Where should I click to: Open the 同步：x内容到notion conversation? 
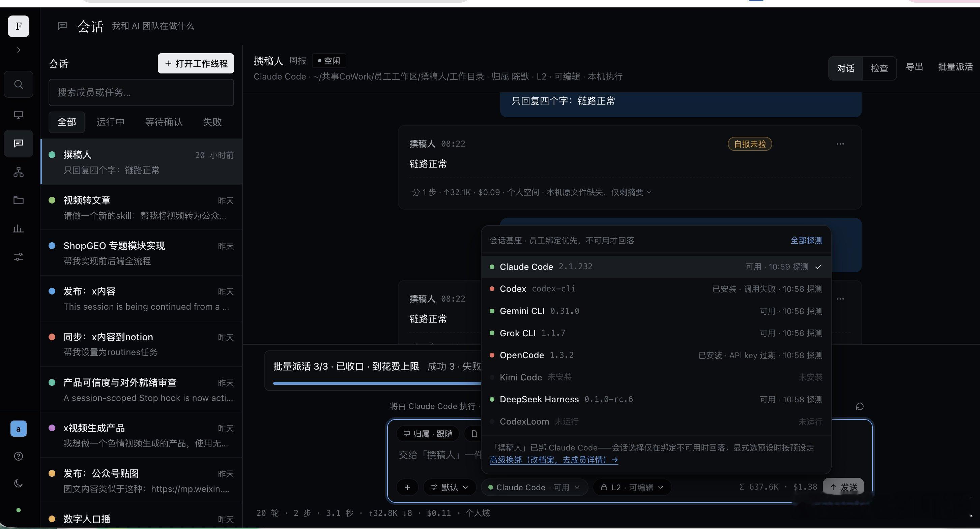click(141, 344)
